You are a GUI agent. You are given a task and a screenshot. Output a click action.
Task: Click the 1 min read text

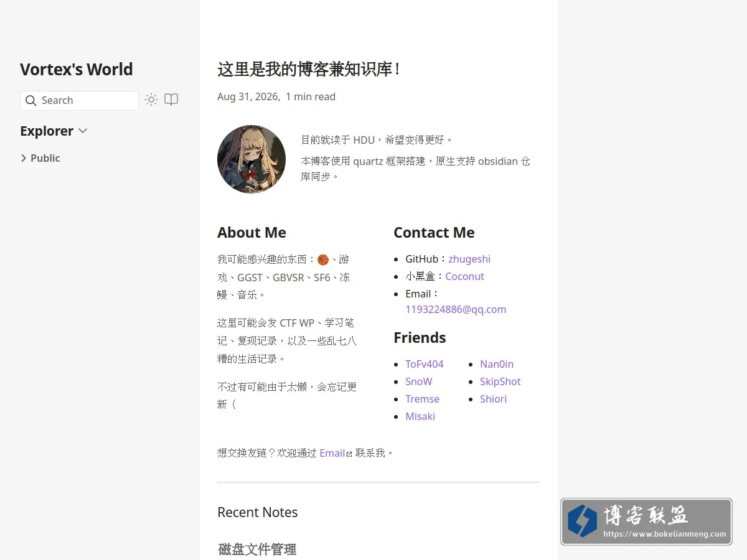pyautogui.click(x=310, y=96)
